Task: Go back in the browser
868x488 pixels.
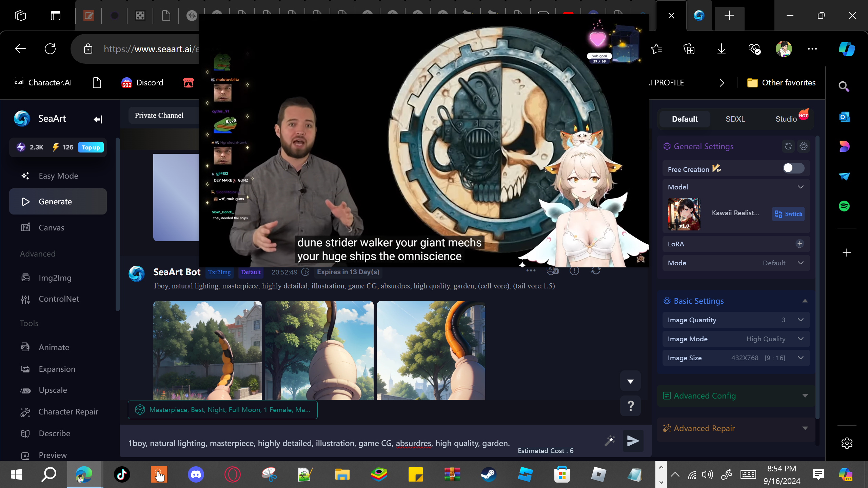Action: (x=20, y=49)
